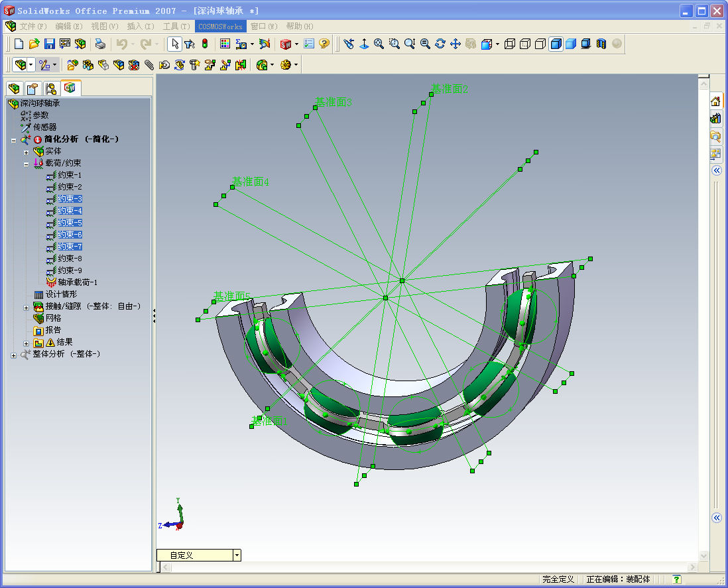Image resolution: width=728 pixels, height=588 pixels.
Task: Toggle Shadows in Shaded Mode
Action: click(586, 44)
